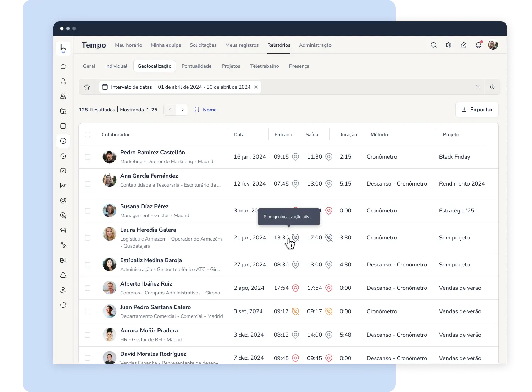The height and width of the screenshot is (392, 532).
Task: Open the Nome sort dropdown
Action: pos(205,110)
